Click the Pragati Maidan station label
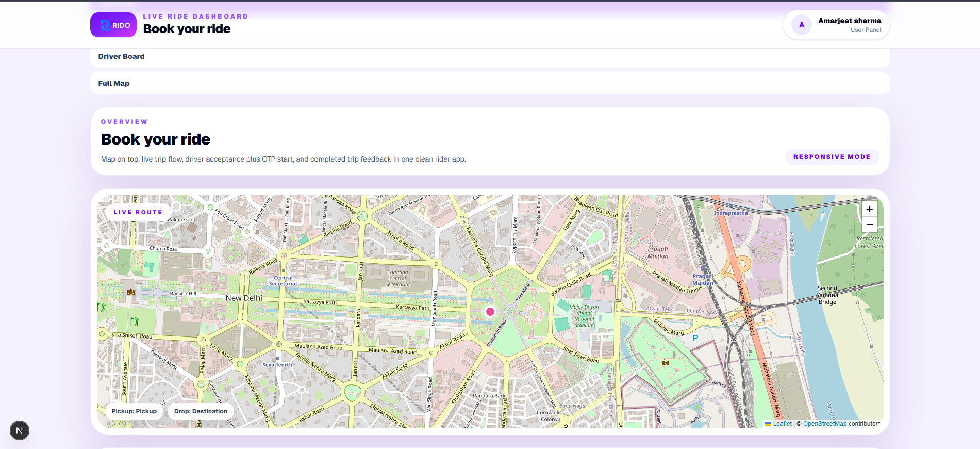This screenshot has width=980, height=449. tap(703, 279)
